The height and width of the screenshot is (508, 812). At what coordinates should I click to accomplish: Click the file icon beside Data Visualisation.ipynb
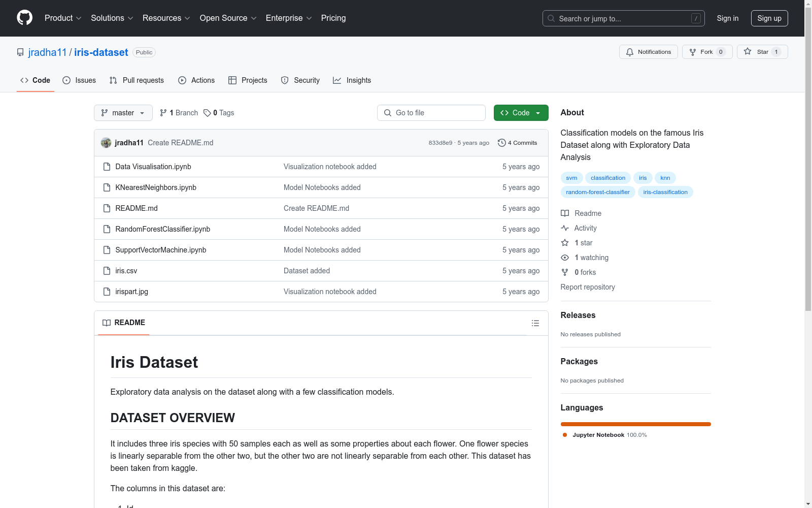pyautogui.click(x=107, y=167)
